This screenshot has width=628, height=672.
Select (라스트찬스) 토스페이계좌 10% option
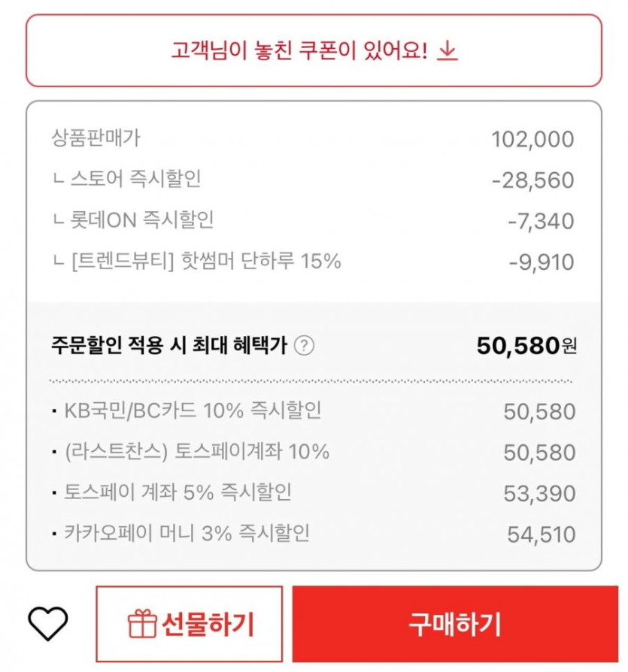click(197, 452)
